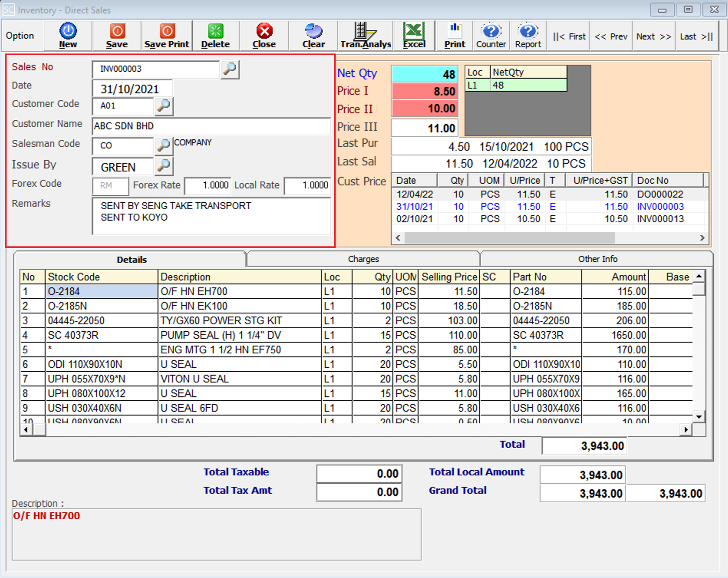Click the Forex Rate field
The width and height of the screenshot is (728, 578).
pyautogui.click(x=208, y=185)
